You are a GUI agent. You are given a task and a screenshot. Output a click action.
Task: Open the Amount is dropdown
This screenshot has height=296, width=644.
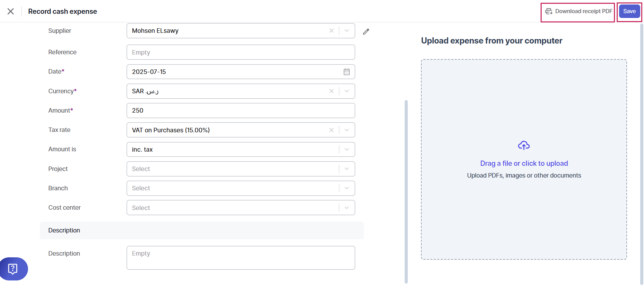tap(347, 150)
